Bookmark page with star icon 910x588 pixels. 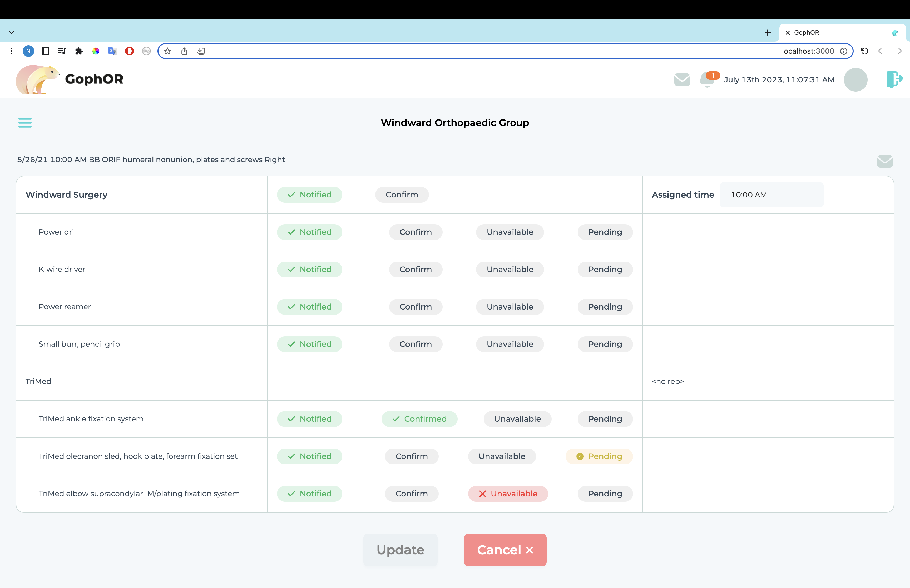[167, 51]
